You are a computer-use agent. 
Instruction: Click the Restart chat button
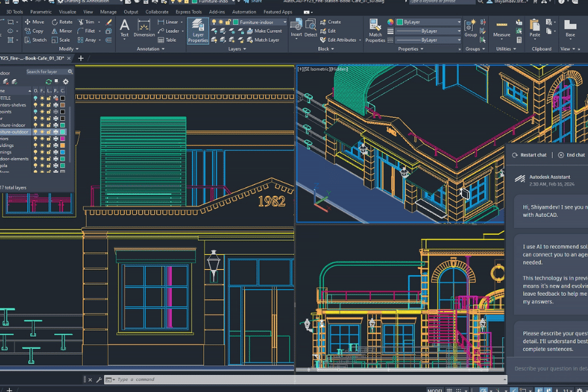pos(530,155)
